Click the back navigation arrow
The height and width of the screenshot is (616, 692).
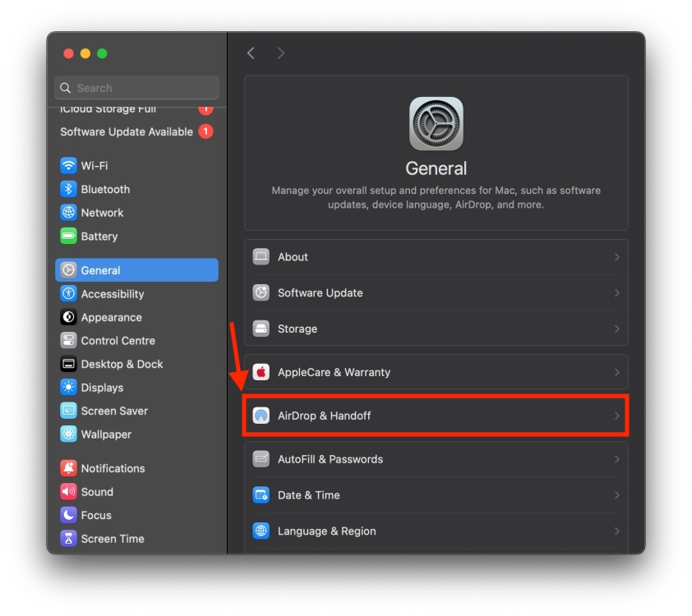tap(251, 52)
